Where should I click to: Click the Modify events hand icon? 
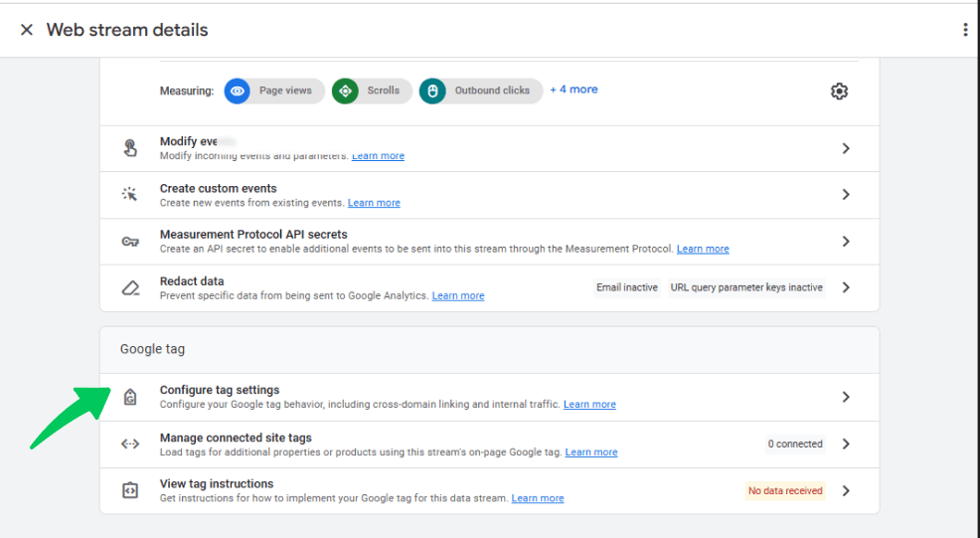tap(130, 148)
